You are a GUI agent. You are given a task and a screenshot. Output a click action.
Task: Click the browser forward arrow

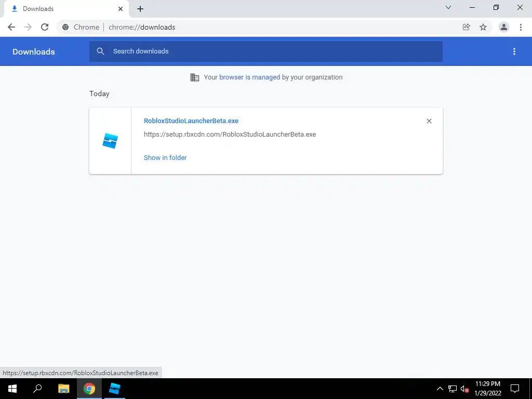28,27
